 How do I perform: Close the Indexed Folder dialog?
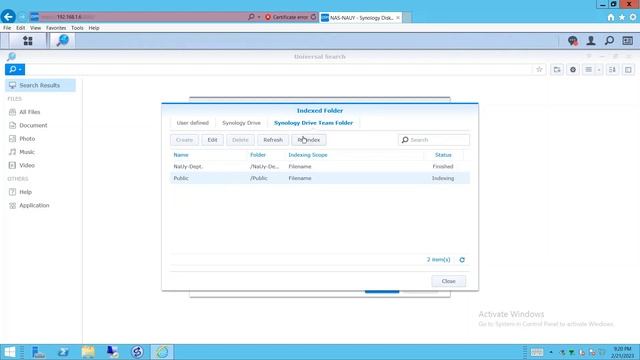tap(449, 281)
